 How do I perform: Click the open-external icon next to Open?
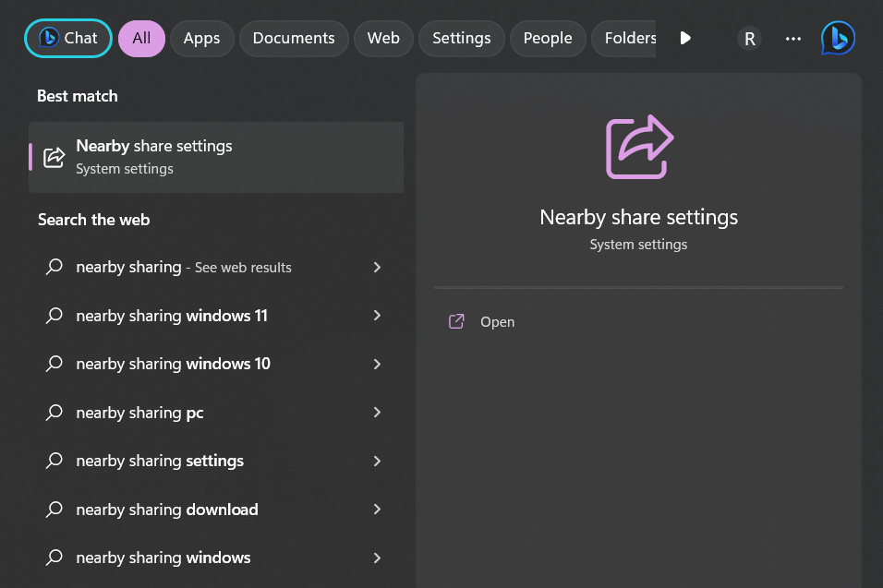[456, 321]
